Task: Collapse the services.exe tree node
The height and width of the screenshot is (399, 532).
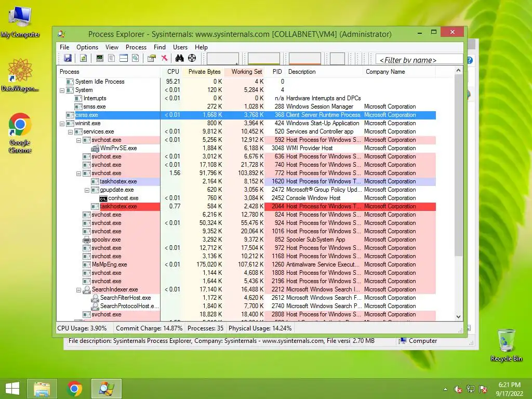Action: tap(70, 132)
